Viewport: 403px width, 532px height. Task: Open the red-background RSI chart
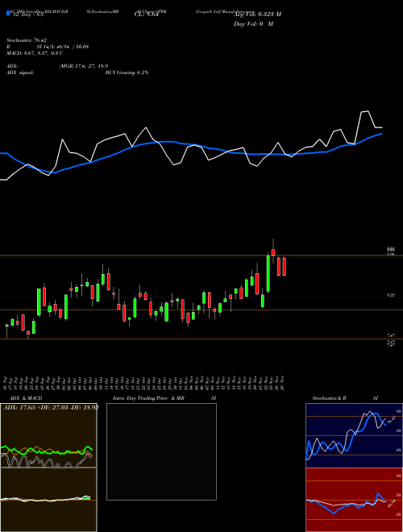coord(354,500)
